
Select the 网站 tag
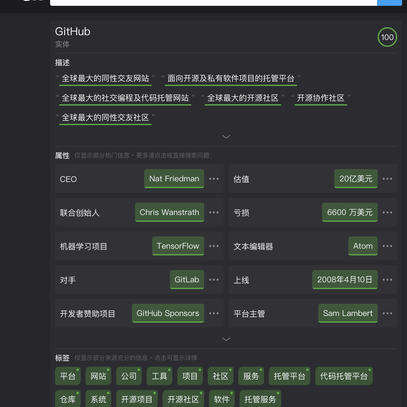[x=98, y=376]
